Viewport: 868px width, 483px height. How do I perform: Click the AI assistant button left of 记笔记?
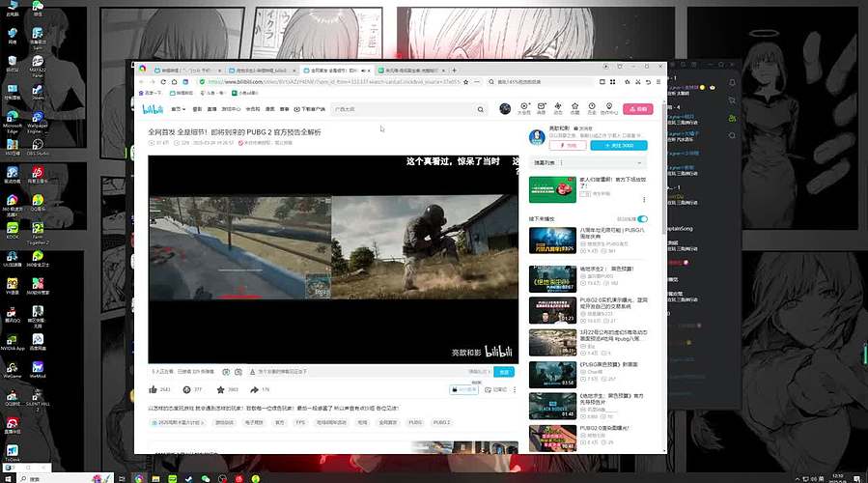coord(463,390)
